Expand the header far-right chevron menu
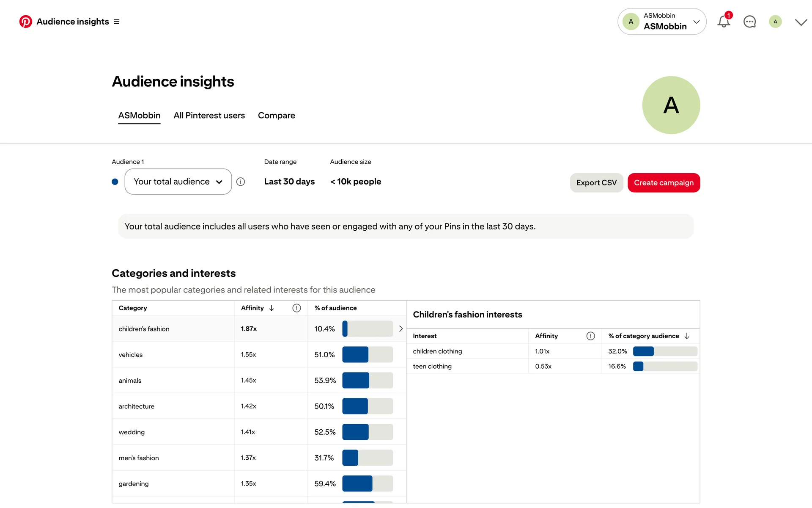This screenshot has width=812, height=508. pyautogui.click(x=801, y=22)
